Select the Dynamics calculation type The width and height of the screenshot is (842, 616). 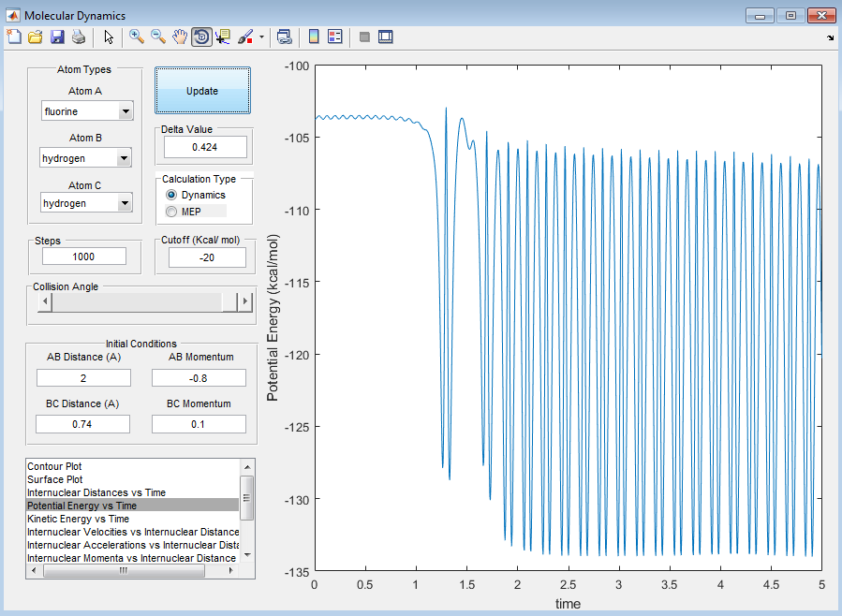[171, 195]
